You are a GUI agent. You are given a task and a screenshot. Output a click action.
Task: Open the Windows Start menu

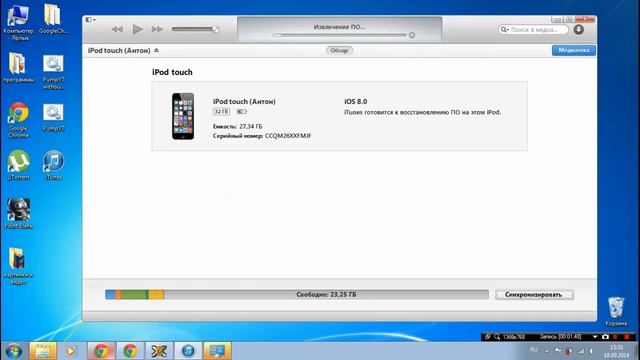tap(14, 351)
